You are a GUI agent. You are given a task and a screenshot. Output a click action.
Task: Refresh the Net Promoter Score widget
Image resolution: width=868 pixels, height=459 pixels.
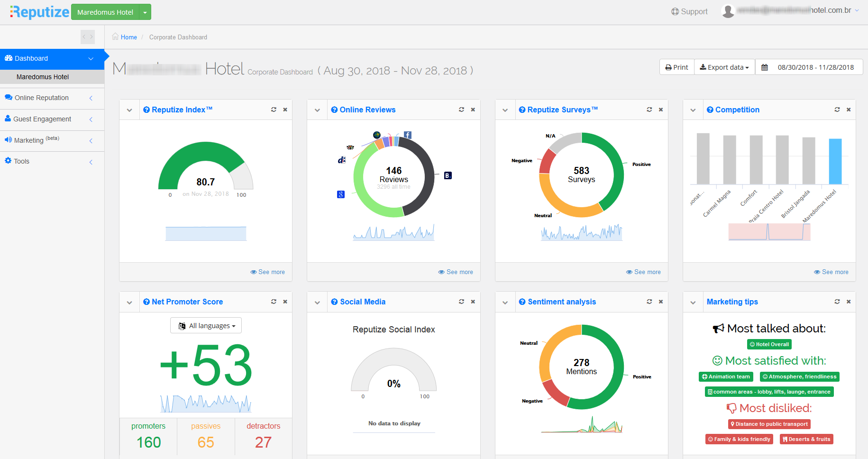pos(274,302)
